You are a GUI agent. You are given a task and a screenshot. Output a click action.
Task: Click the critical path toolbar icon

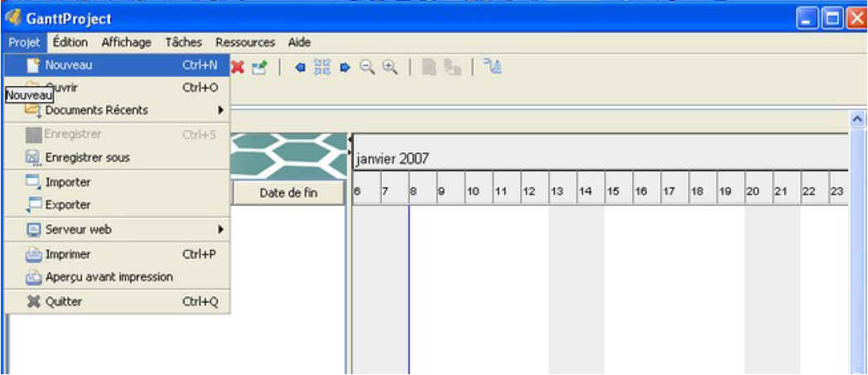pos(492,66)
